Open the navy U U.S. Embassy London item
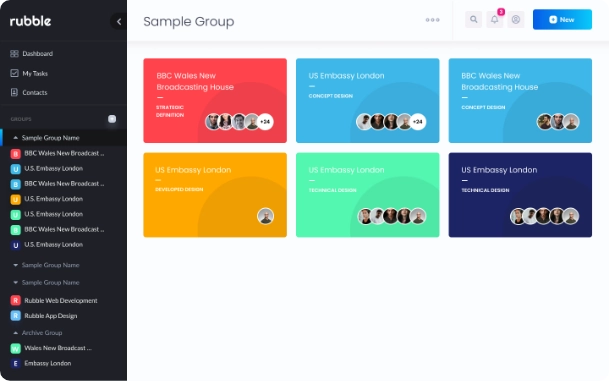Viewport: 609px width, 381px height. click(x=47, y=245)
